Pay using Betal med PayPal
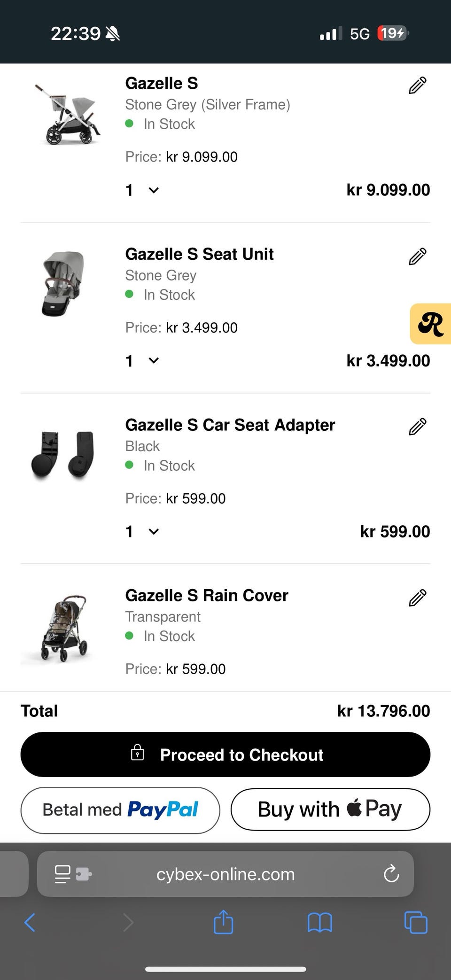The height and width of the screenshot is (980, 451). [x=120, y=810]
